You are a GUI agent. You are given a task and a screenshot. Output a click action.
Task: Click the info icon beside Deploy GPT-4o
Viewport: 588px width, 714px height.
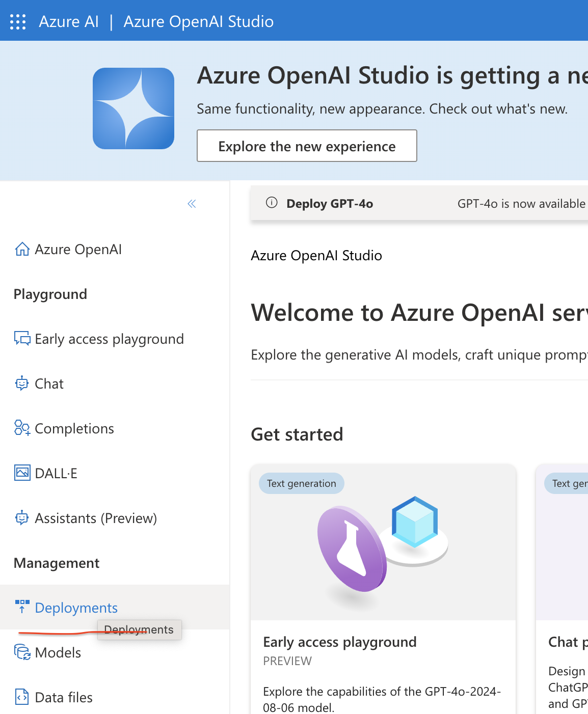coord(272,203)
